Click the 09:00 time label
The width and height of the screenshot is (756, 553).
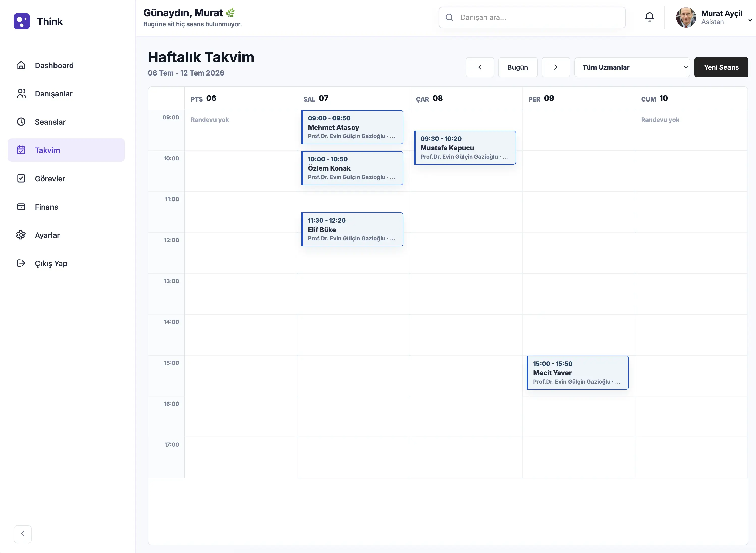[171, 117]
